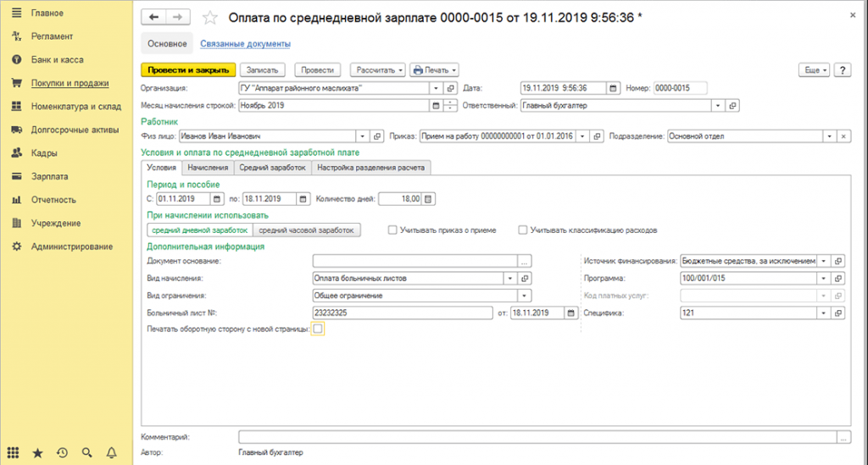Switch to the Начисления tab

coord(208,168)
